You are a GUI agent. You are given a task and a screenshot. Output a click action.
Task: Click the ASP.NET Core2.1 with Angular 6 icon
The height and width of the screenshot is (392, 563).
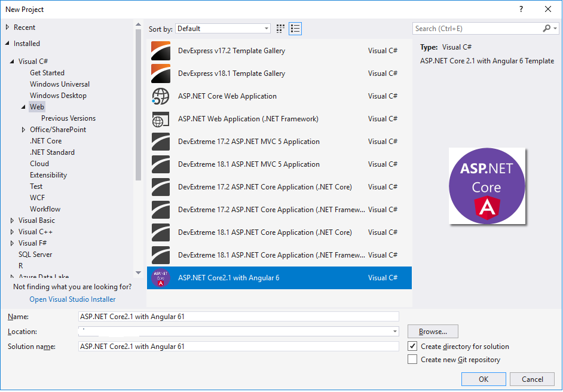161,278
